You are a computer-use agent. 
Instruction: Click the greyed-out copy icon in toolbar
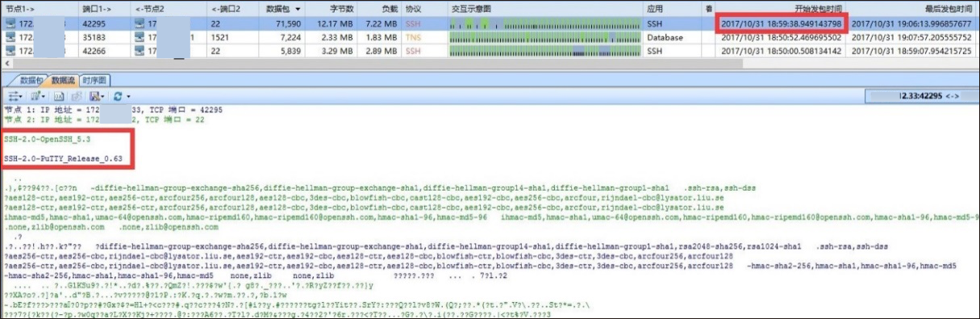(77, 96)
